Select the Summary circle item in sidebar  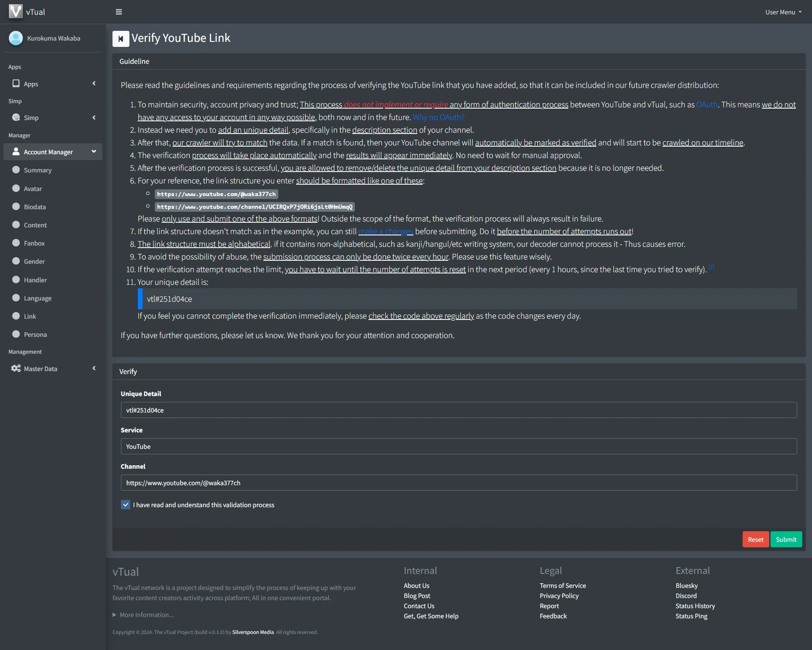point(16,170)
